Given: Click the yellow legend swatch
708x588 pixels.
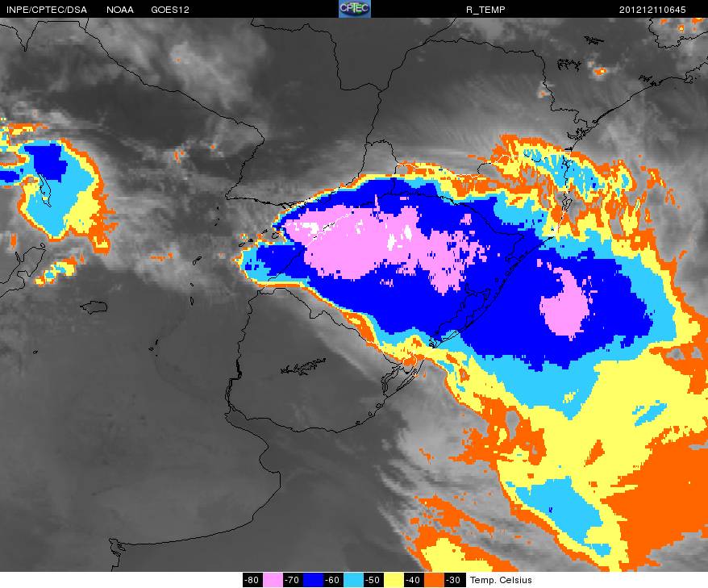Looking at the screenshot, I should (393, 580).
